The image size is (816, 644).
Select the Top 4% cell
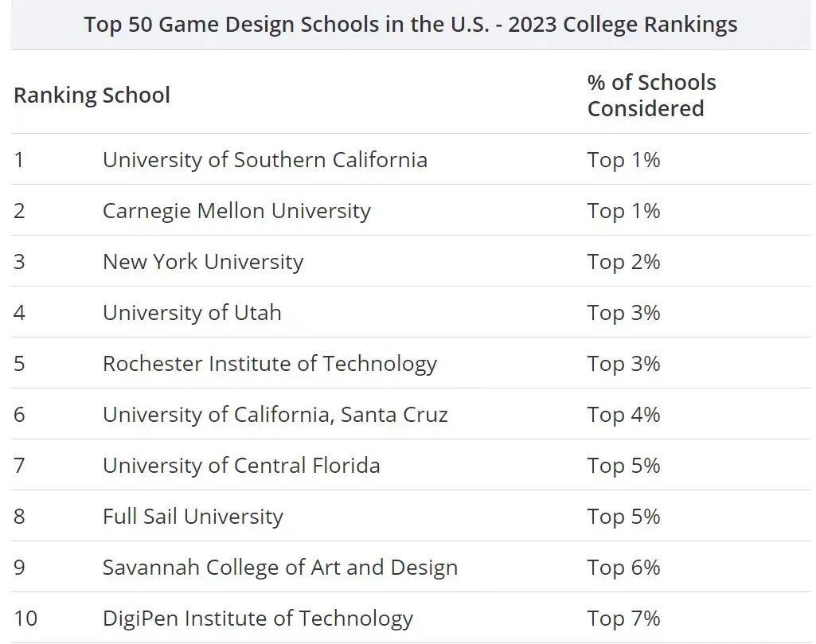(x=623, y=415)
